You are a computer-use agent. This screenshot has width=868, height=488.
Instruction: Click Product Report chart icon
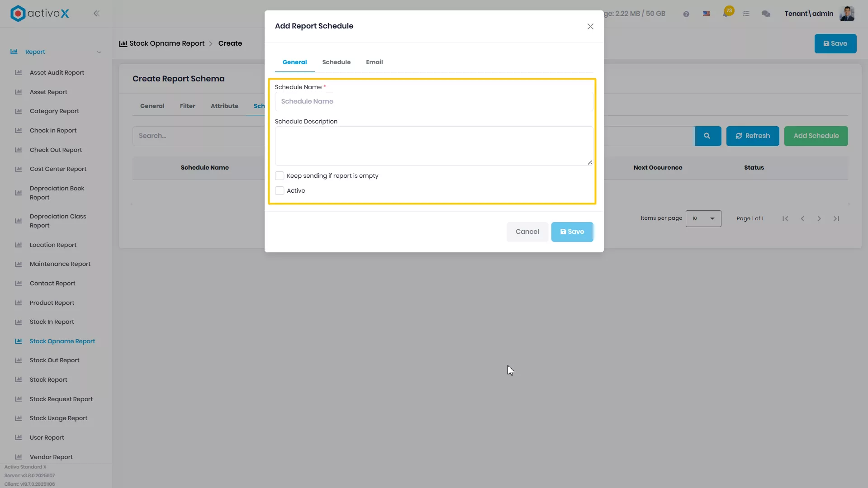19,303
